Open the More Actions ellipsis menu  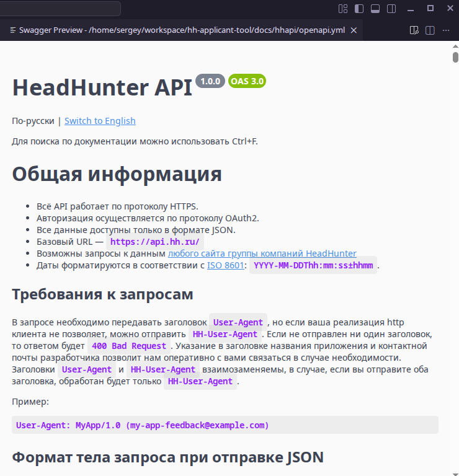(446, 30)
